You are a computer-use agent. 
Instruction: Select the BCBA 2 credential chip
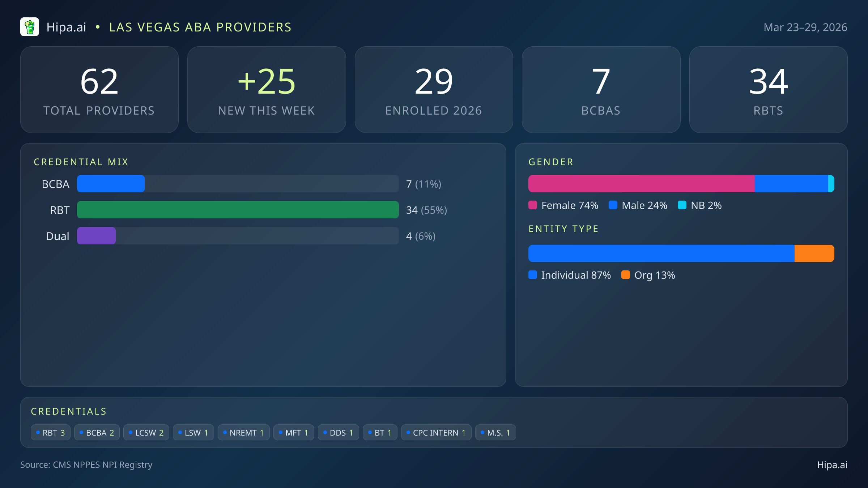(x=97, y=433)
